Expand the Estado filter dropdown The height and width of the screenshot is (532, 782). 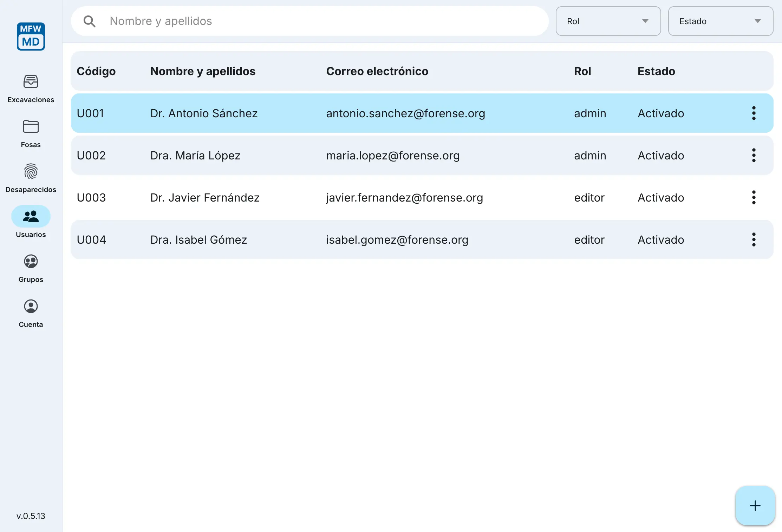click(721, 21)
